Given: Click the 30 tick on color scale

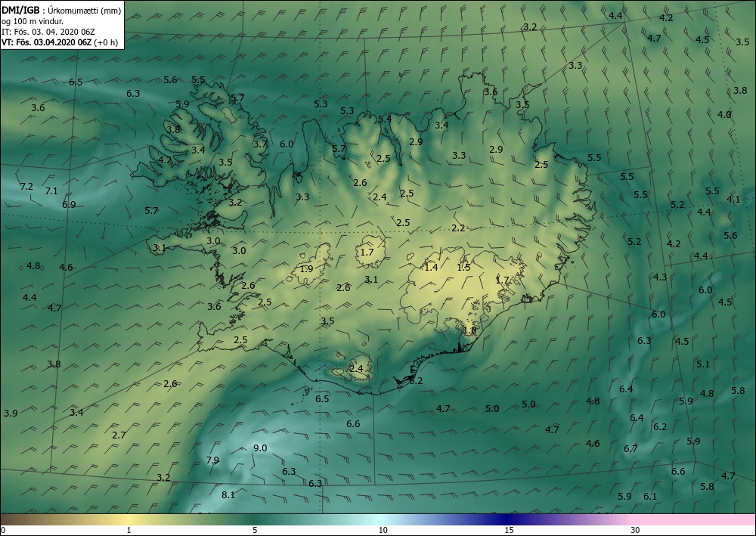Looking at the screenshot, I should [636, 530].
